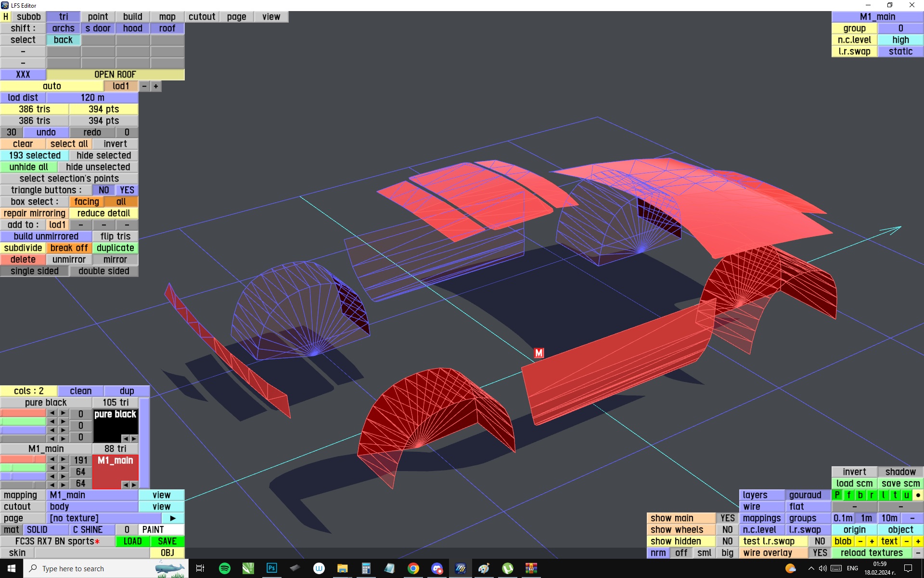Change the n.c.level high setting

(900, 40)
